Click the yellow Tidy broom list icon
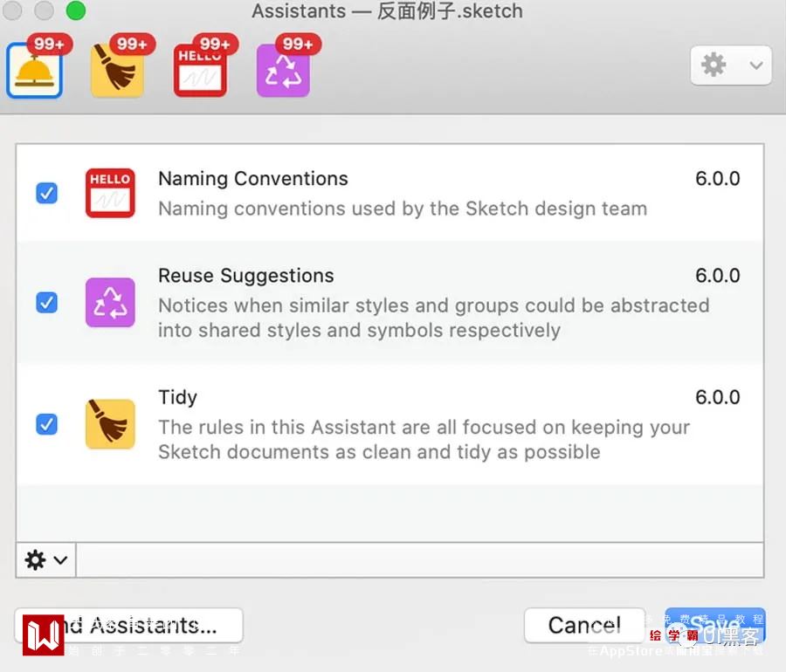786x672 pixels. (x=110, y=424)
